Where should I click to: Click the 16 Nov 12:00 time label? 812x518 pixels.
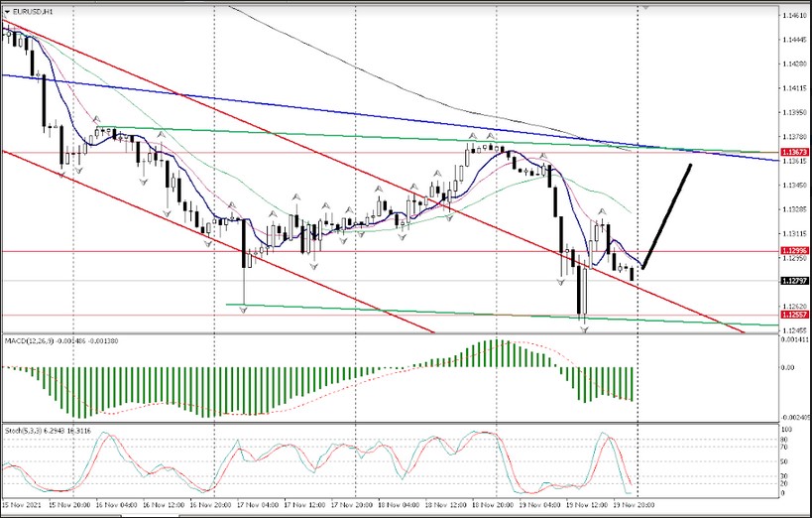(161, 502)
